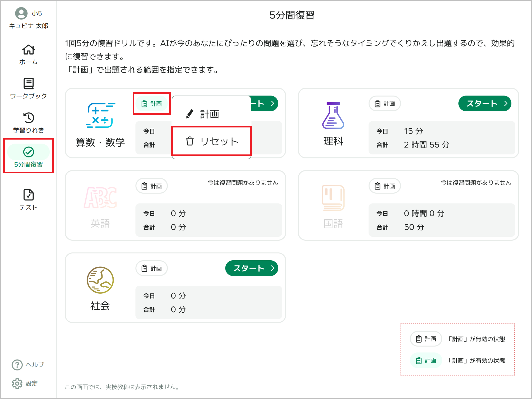Click 今は復習問題がありません on 英語 card
Screen dimensions: 532x399
point(243,183)
